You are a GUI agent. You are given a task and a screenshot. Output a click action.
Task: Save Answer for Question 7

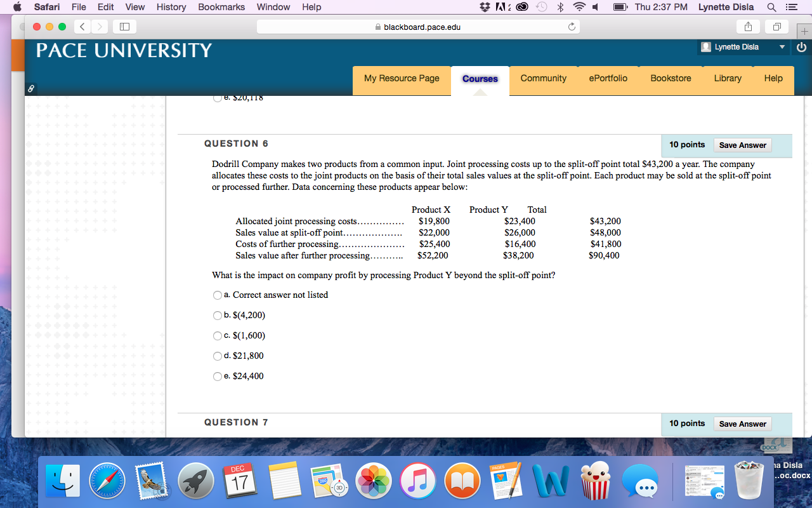[x=742, y=424]
